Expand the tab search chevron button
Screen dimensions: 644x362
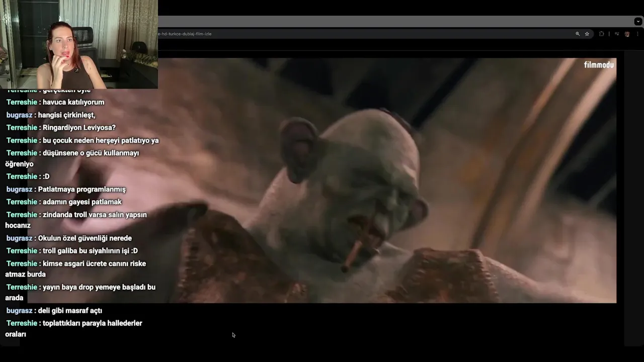pos(638,21)
